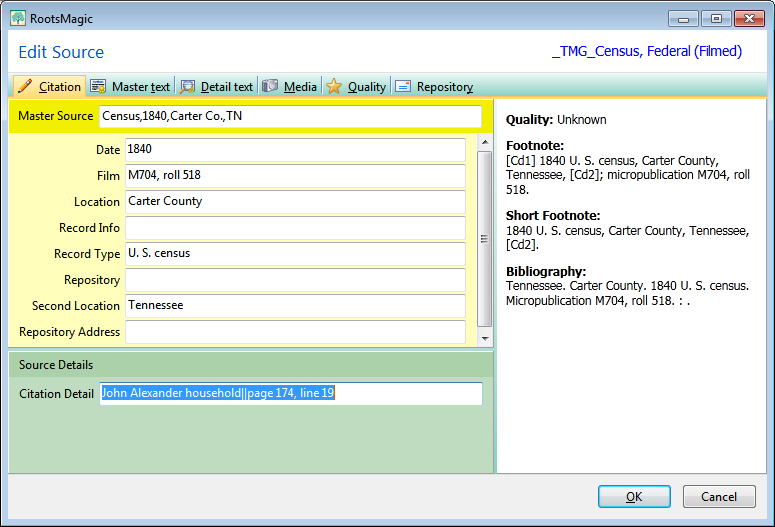Maximize the RootsMagic window

(x=716, y=19)
